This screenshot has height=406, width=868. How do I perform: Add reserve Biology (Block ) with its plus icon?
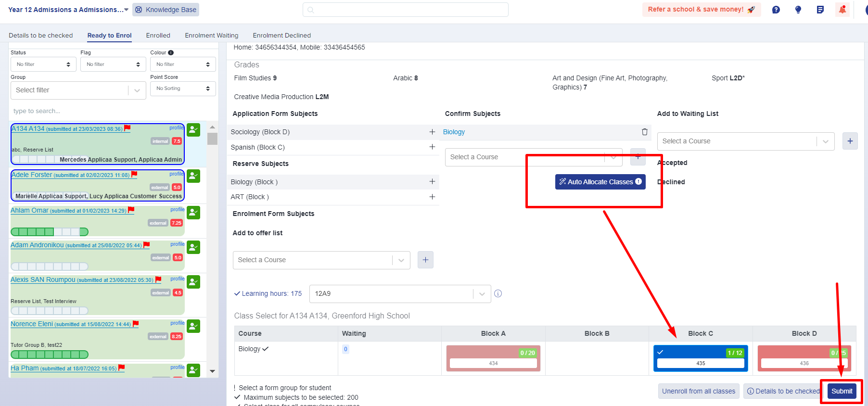coord(432,181)
